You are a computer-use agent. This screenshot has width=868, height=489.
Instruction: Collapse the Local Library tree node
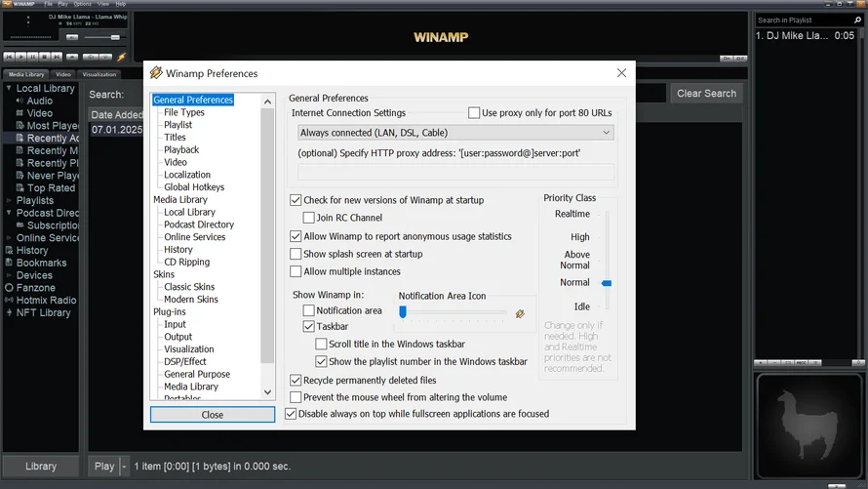point(9,88)
